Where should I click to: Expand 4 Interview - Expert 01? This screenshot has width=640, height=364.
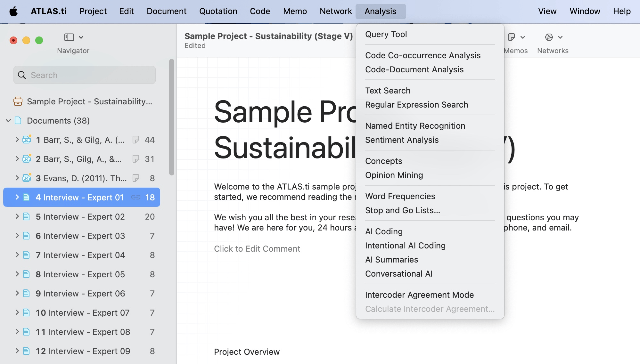(17, 197)
